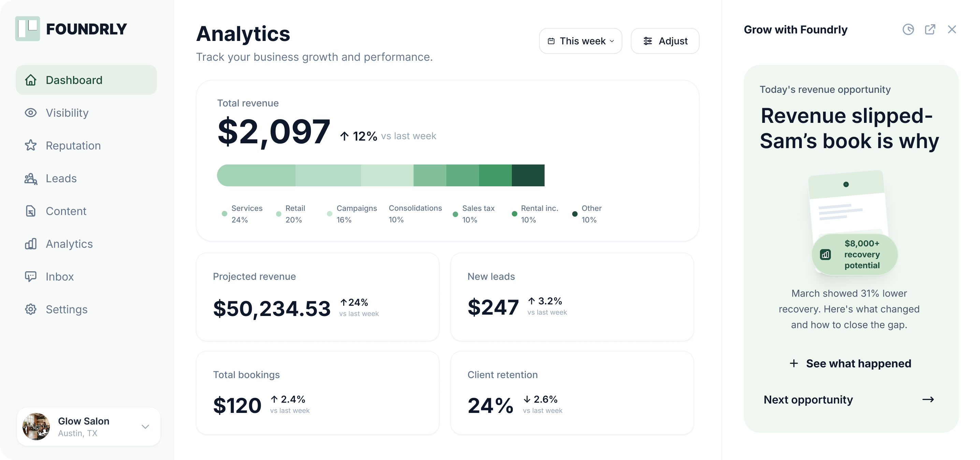Click the Services 24% legend entry
The width and height of the screenshot is (980, 460).
(x=242, y=214)
